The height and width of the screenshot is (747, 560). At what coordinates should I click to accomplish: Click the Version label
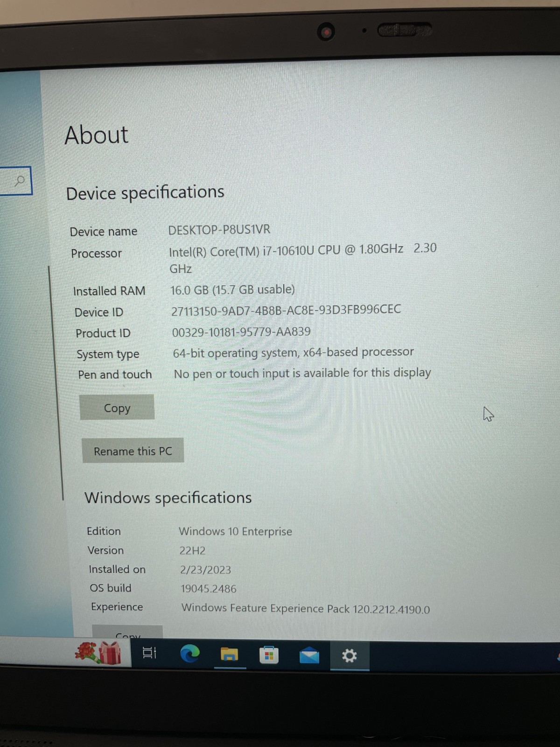click(x=105, y=550)
